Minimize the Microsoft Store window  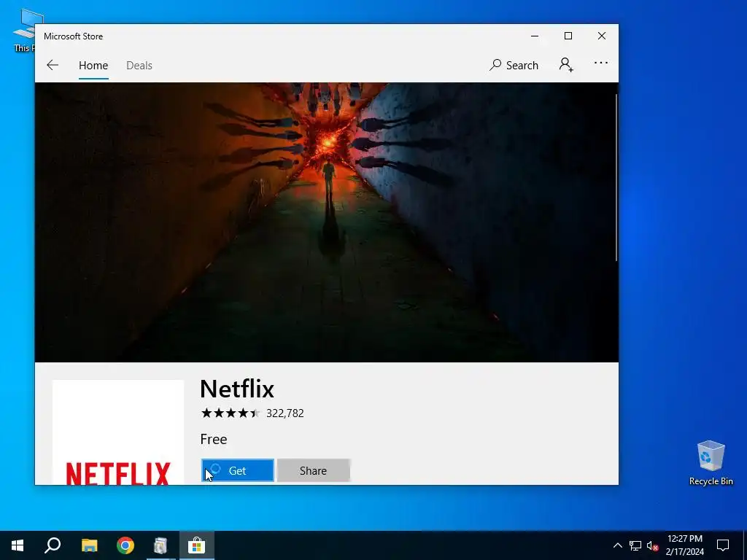(535, 36)
